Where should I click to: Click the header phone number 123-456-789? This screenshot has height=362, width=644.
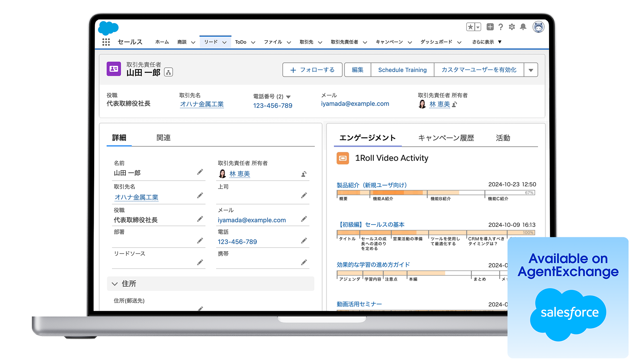pos(273,106)
